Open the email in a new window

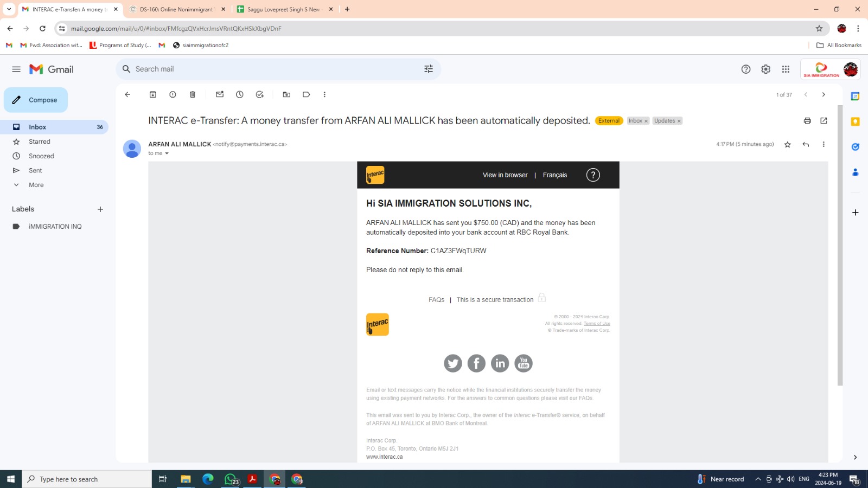click(x=824, y=121)
